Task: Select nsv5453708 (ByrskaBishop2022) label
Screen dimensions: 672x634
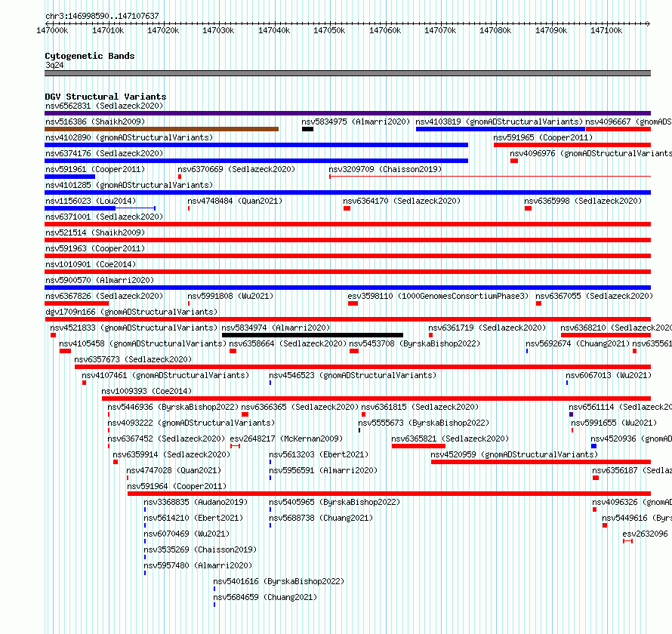Action: coord(415,343)
